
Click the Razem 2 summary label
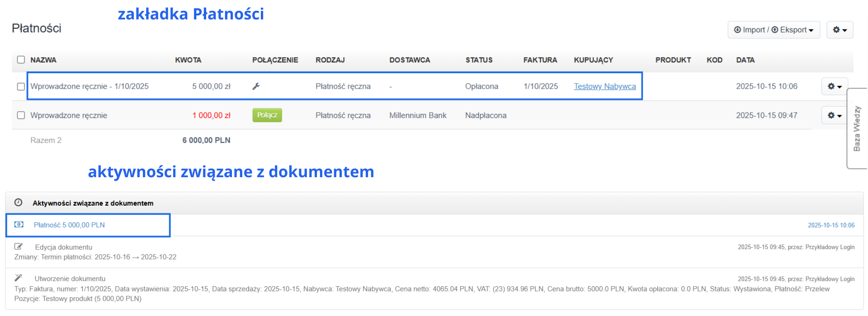(46, 141)
